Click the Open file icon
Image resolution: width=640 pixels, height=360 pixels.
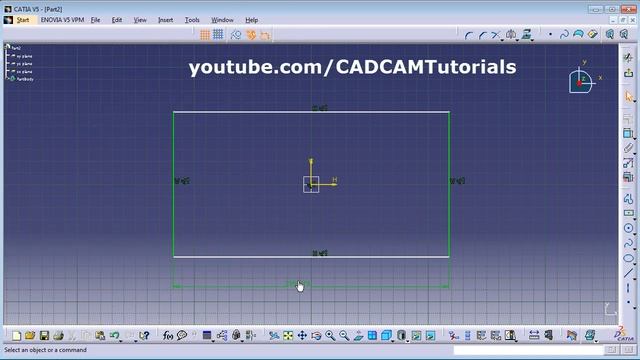30,336
